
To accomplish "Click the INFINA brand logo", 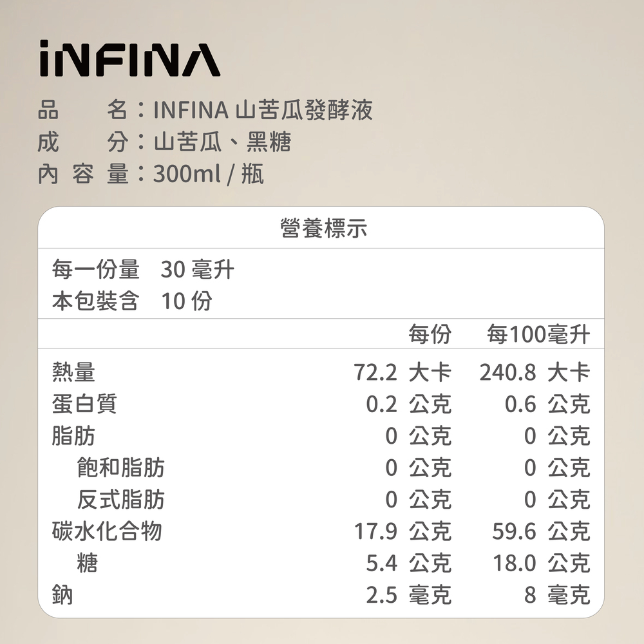I will click(129, 61).
